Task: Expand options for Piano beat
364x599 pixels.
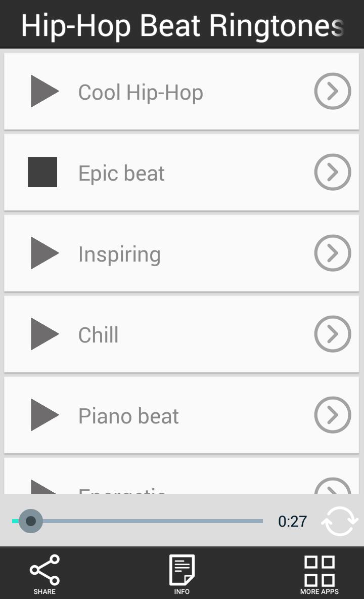Action: tap(332, 415)
